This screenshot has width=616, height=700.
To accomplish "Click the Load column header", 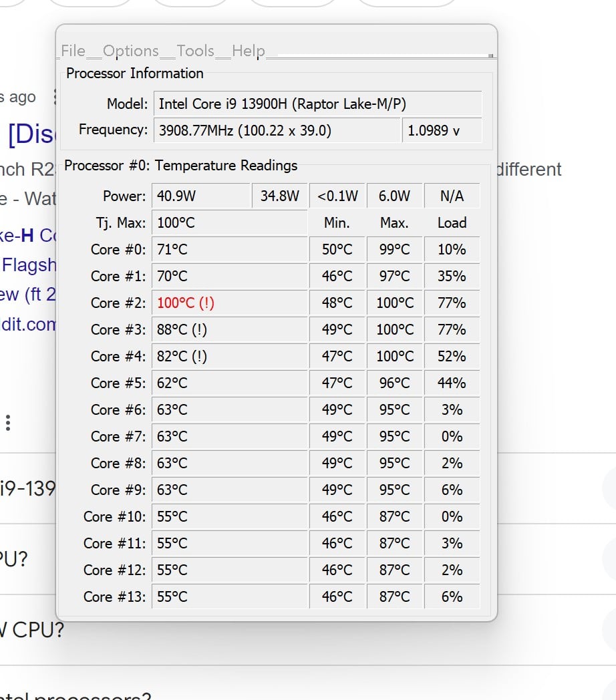I will [x=452, y=223].
